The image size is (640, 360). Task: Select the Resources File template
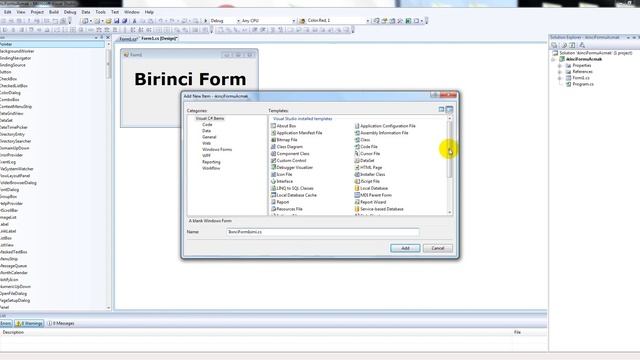coord(287,209)
